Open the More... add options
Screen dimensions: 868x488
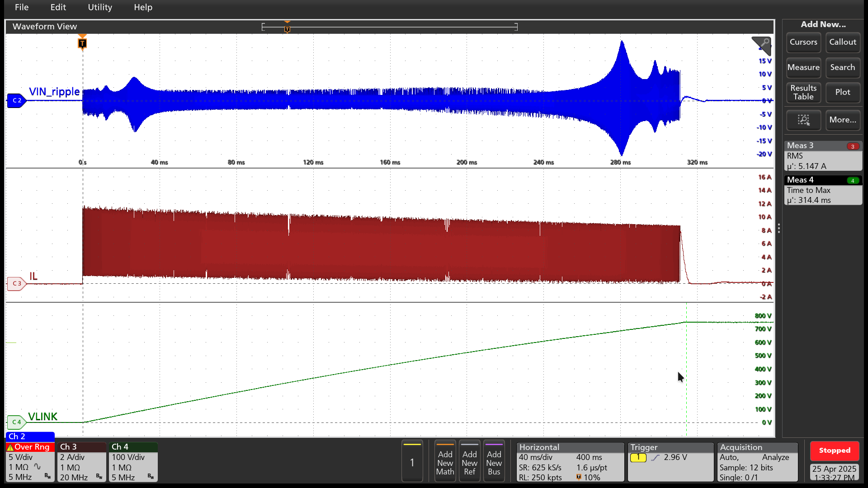coord(842,120)
